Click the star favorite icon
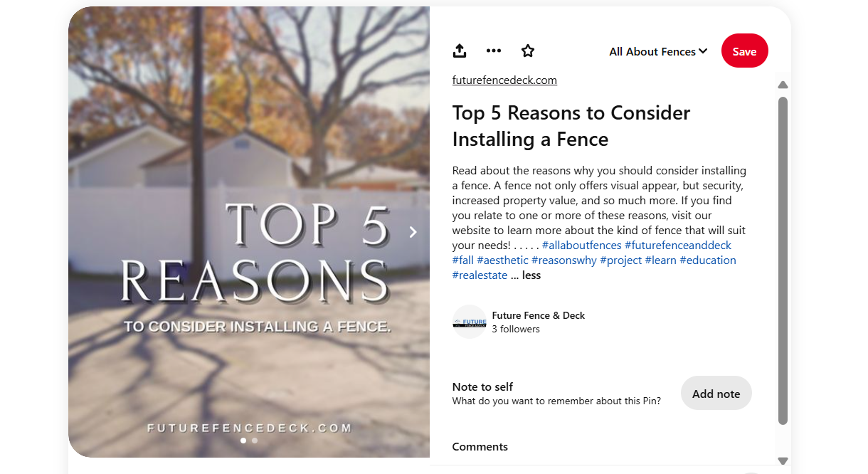 [x=527, y=51]
